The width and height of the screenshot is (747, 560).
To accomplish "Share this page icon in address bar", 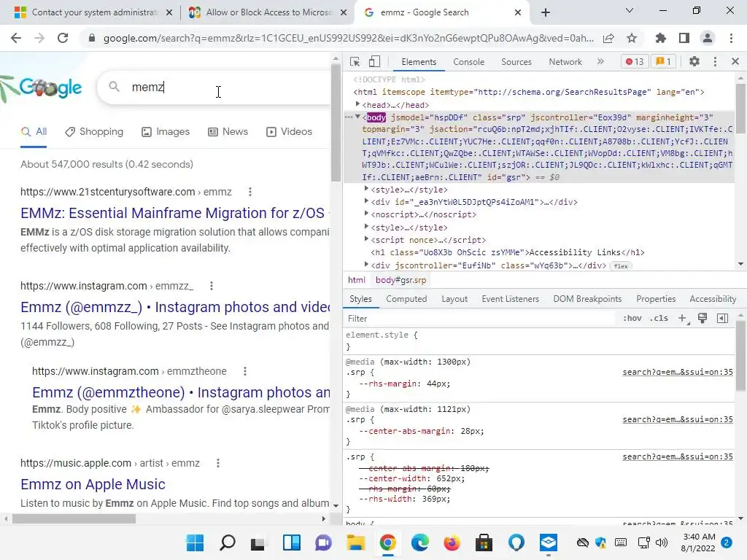I will (608, 38).
